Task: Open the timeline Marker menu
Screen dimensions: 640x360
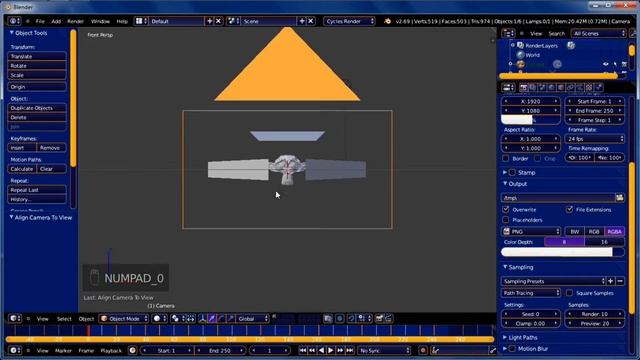Action: (x=63, y=350)
